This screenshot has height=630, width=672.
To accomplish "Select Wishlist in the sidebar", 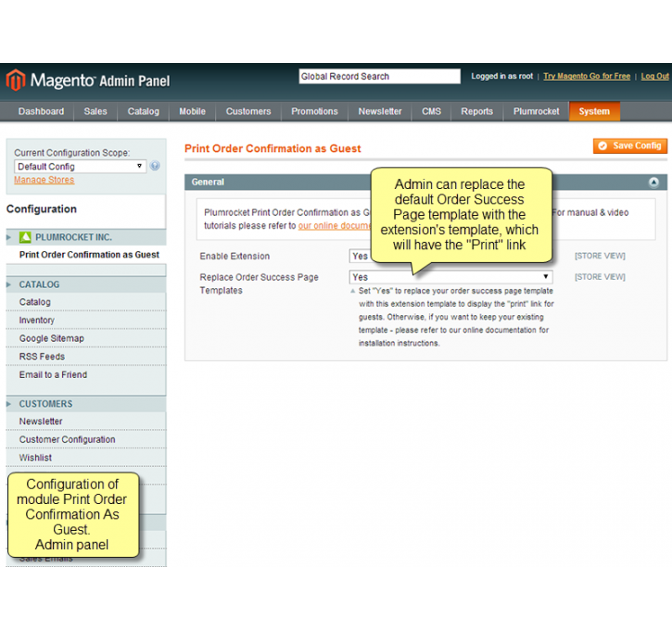I will 35,458.
